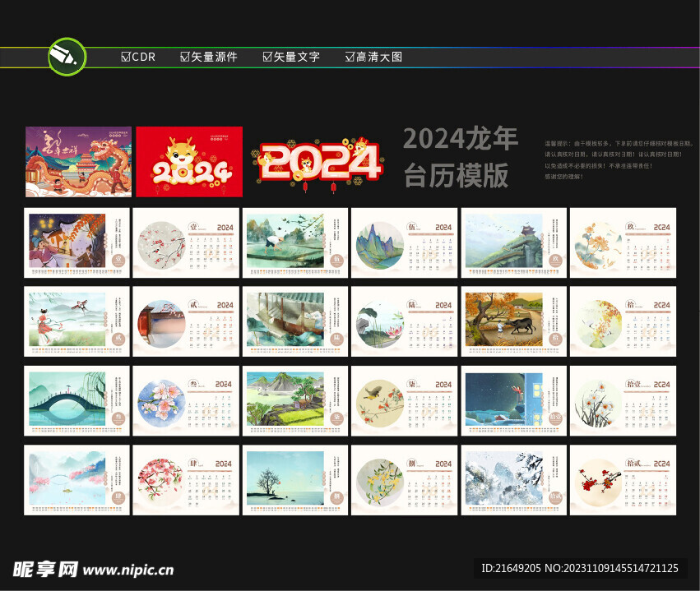
Task: Open the lone tree lake page
Action: click(295, 480)
